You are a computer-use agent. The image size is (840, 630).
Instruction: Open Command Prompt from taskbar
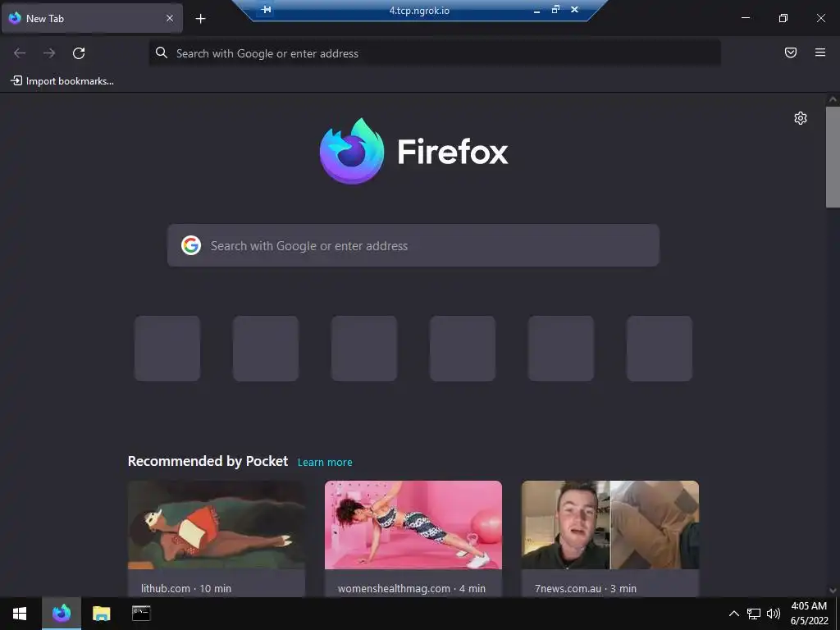141,614
